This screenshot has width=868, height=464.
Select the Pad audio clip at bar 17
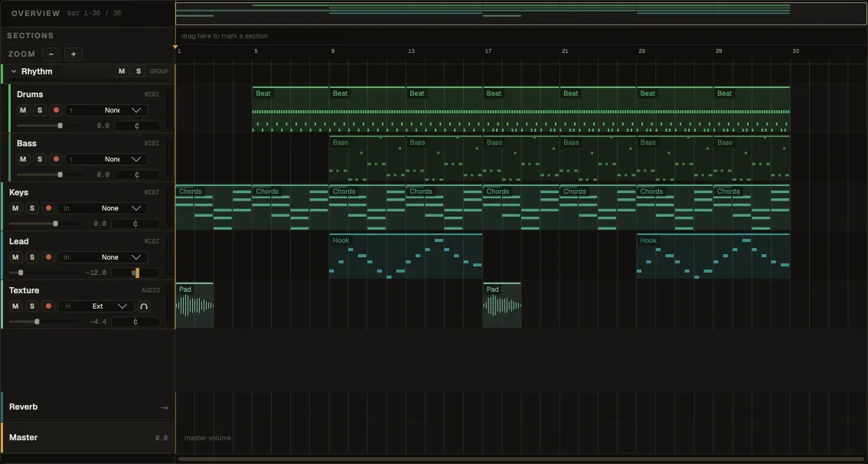click(502, 305)
